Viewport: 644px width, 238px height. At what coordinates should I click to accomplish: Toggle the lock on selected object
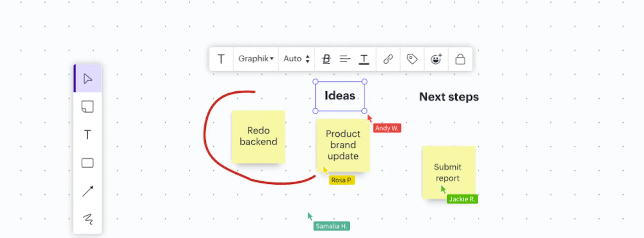[460, 59]
